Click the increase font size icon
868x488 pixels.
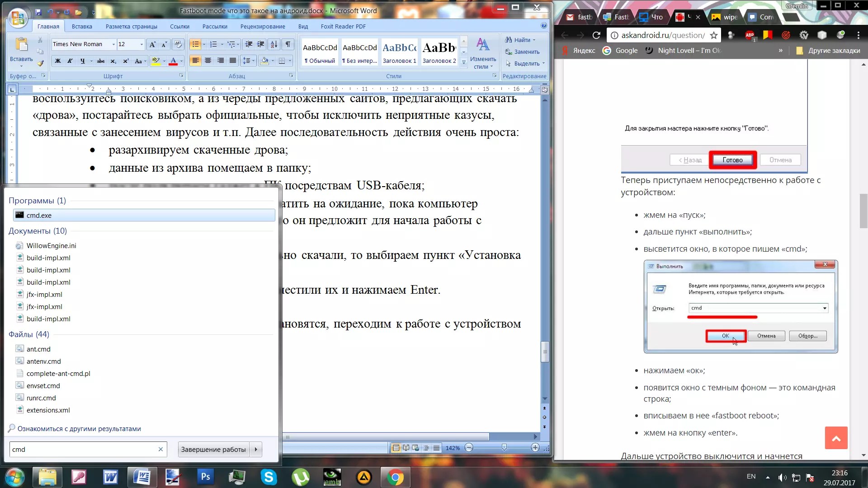click(152, 44)
